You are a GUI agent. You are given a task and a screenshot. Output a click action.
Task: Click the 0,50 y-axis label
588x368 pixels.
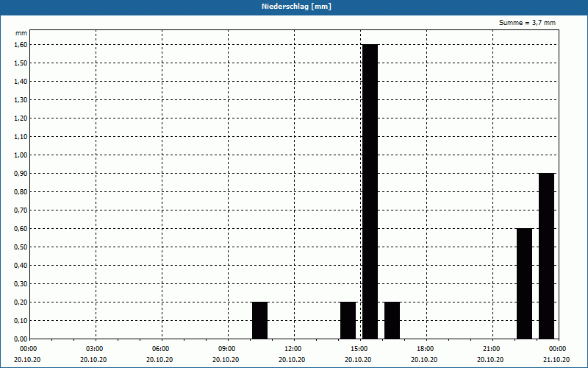(21, 247)
